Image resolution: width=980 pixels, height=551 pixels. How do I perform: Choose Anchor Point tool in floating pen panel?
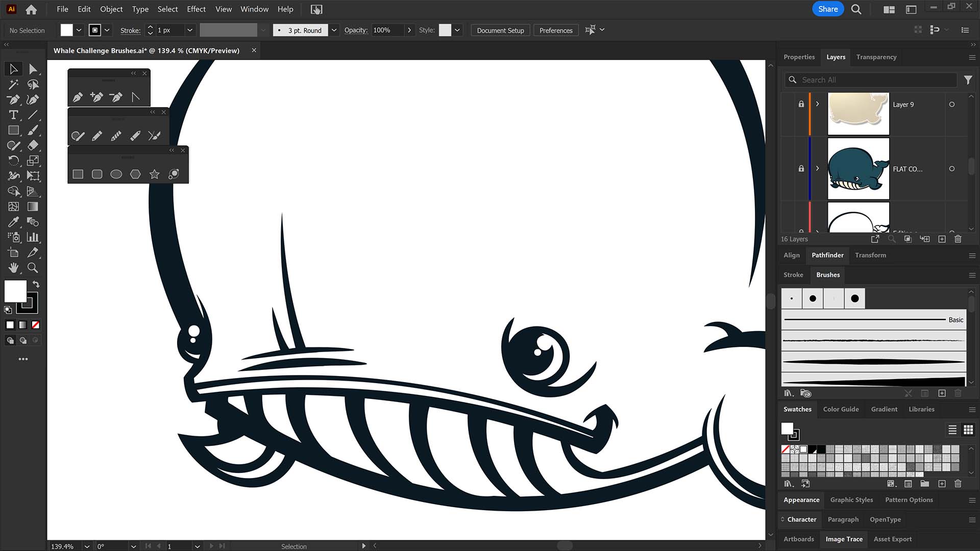(135, 97)
